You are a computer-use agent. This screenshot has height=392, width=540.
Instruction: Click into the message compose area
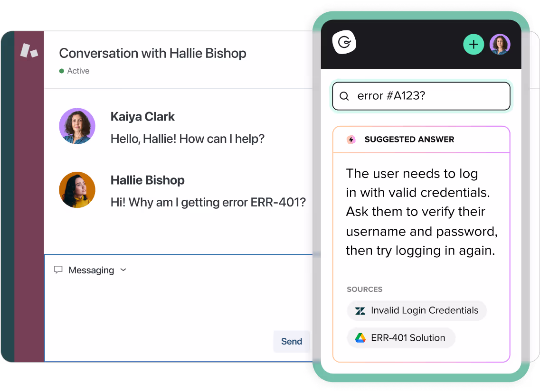click(179, 308)
